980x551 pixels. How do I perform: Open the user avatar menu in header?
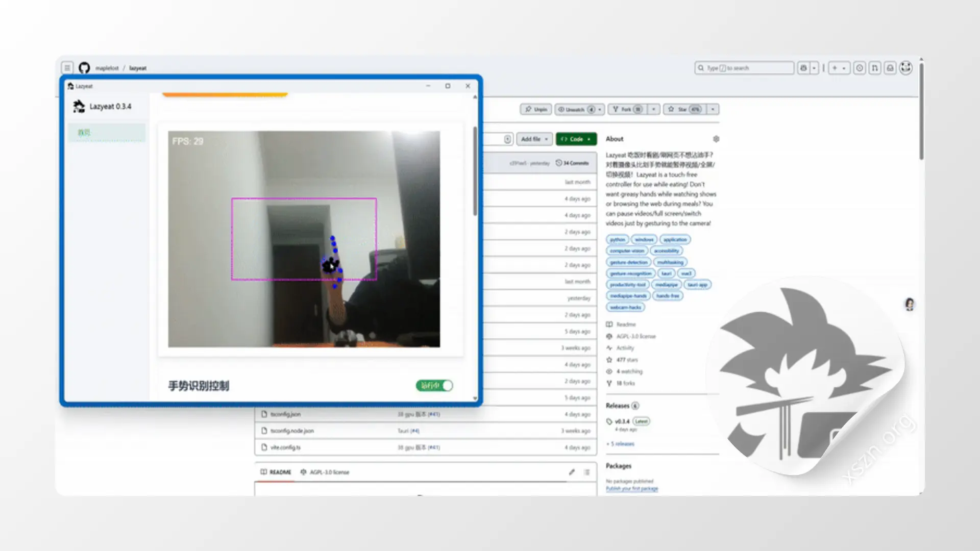(906, 68)
